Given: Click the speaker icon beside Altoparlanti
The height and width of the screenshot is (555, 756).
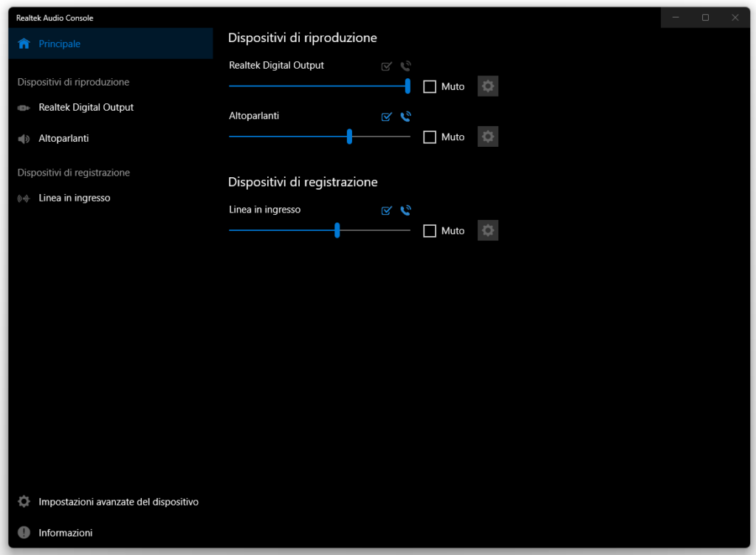Looking at the screenshot, I should pyautogui.click(x=24, y=139).
